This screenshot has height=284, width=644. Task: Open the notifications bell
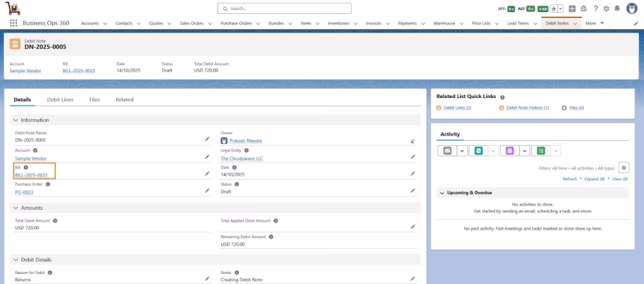tap(617, 9)
